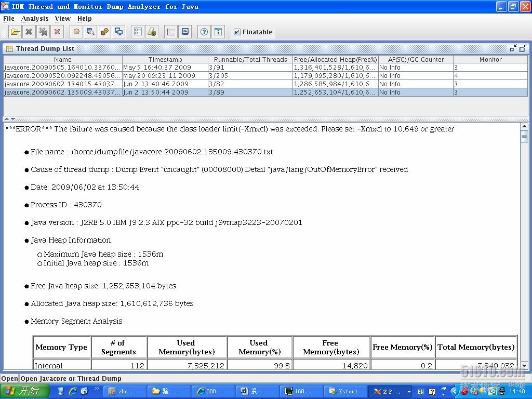This screenshot has height=399, width=532.
Task: Sort by Name column header
Action: (x=63, y=59)
